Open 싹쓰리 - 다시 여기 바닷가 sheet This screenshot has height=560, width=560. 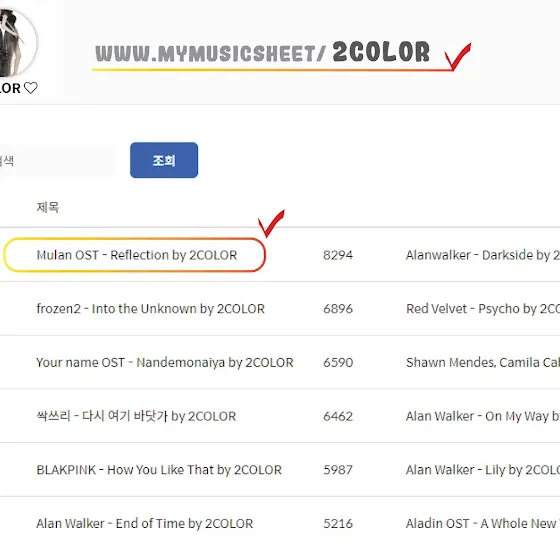pyautogui.click(x=136, y=416)
